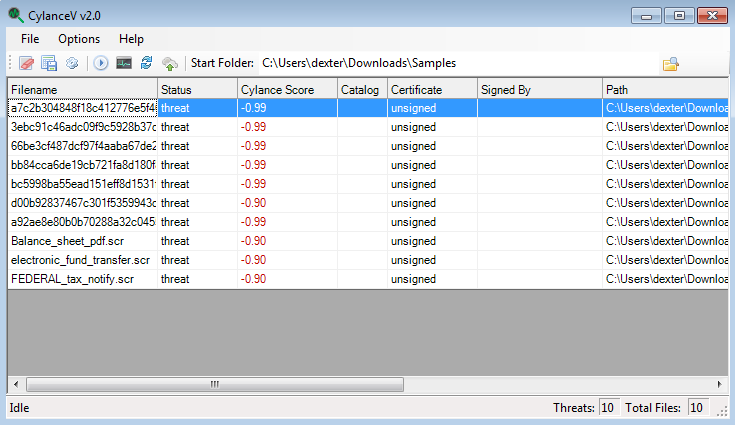
Task: Select file 66be3cf487dcf97f4aaba67de2
Action: click(82, 146)
